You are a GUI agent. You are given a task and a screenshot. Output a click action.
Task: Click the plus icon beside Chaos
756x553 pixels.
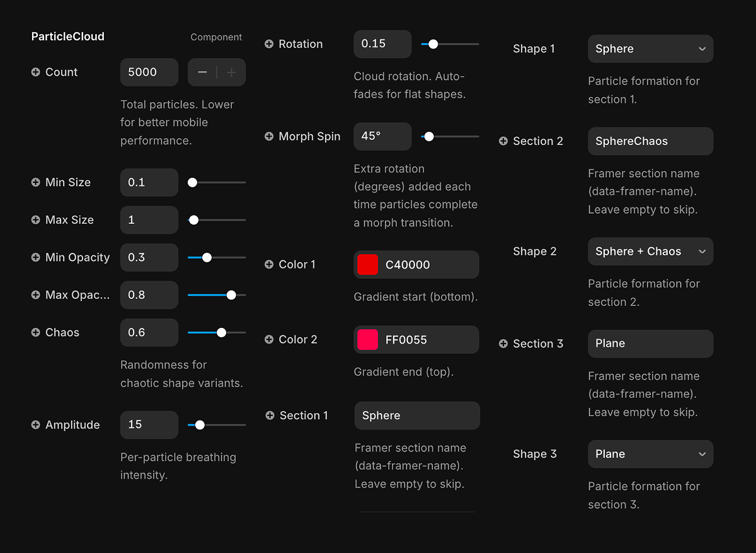[36, 332]
